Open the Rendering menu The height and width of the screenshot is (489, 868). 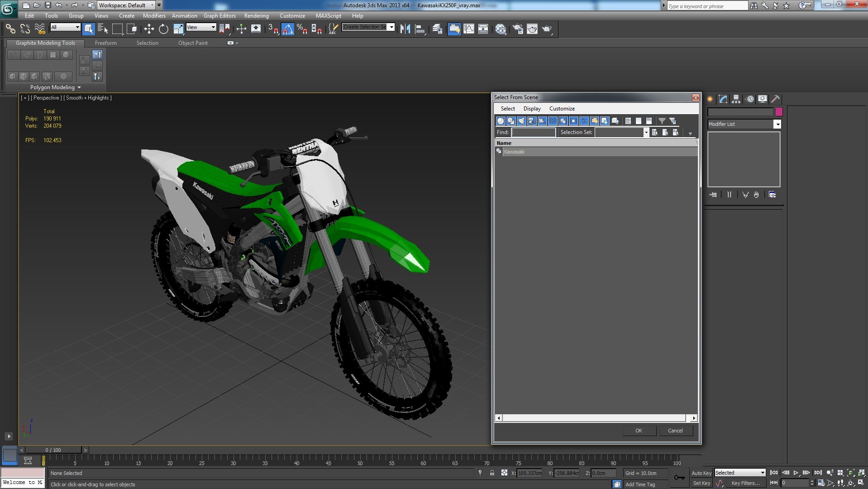click(256, 16)
